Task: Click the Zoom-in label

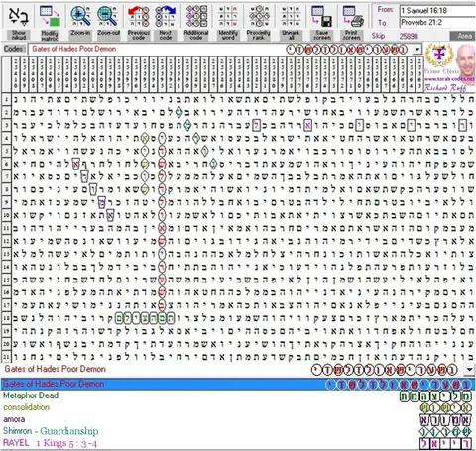Action: 80,33
